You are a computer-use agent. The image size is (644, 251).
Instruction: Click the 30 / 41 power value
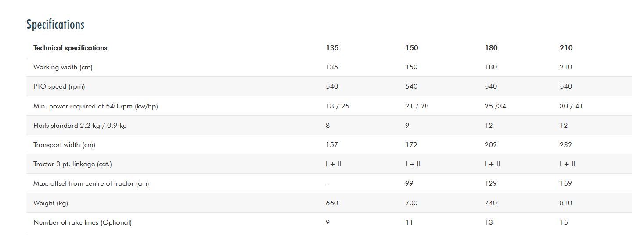coord(571,106)
